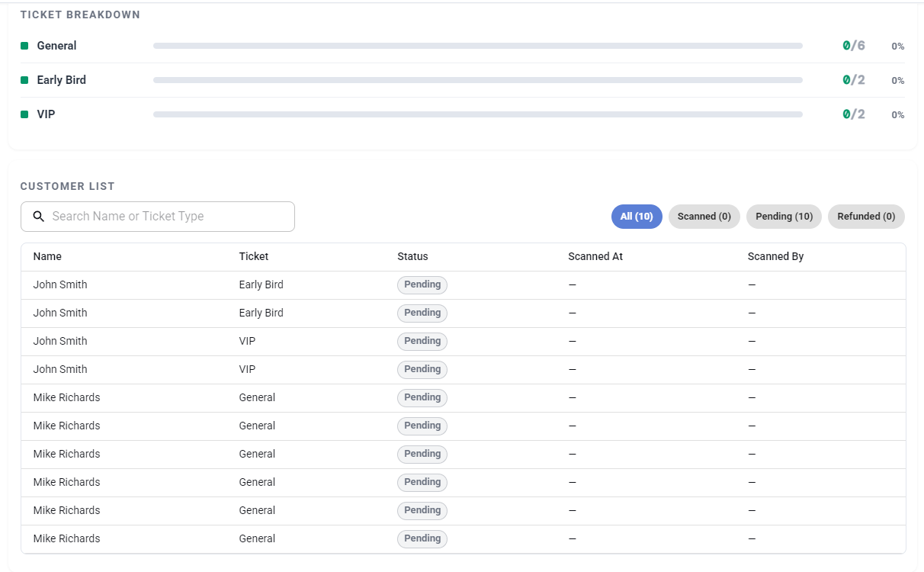Click the Pending badge in the first John Smith row

(x=422, y=284)
